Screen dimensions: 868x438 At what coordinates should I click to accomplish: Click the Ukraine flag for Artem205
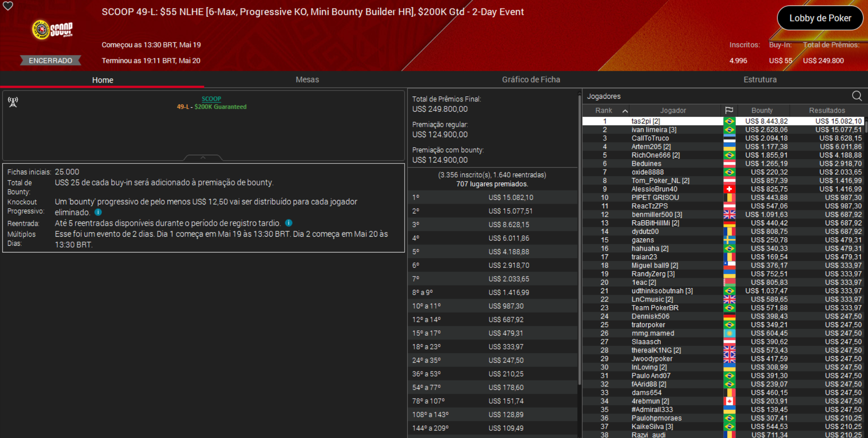pyautogui.click(x=729, y=147)
